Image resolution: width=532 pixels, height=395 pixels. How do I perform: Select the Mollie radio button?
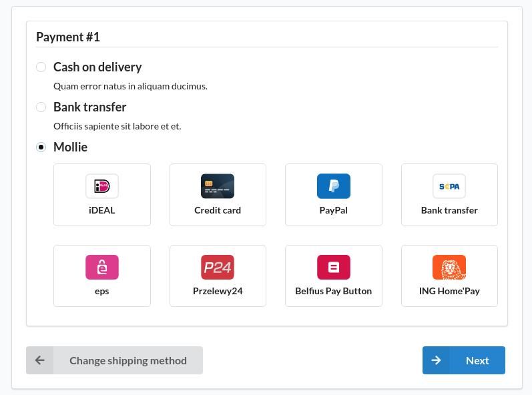coord(41,147)
